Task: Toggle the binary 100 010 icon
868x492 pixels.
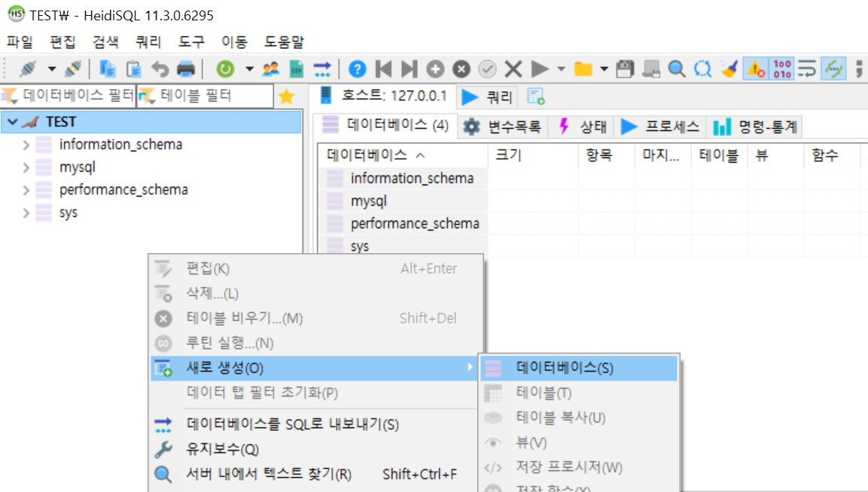Action: tap(782, 69)
